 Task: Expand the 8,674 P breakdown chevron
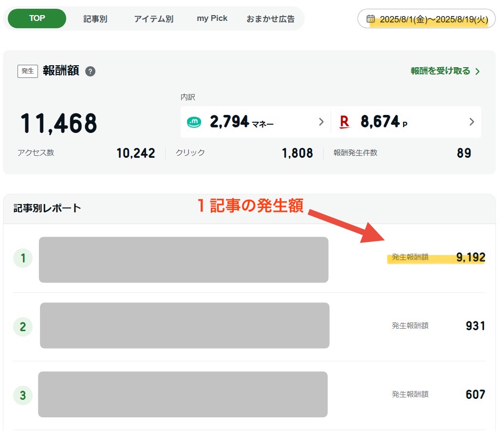pyautogui.click(x=471, y=122)
